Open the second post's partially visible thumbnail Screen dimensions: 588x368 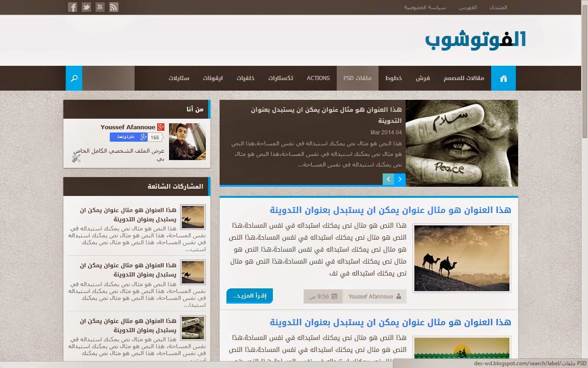click(462, 348)
